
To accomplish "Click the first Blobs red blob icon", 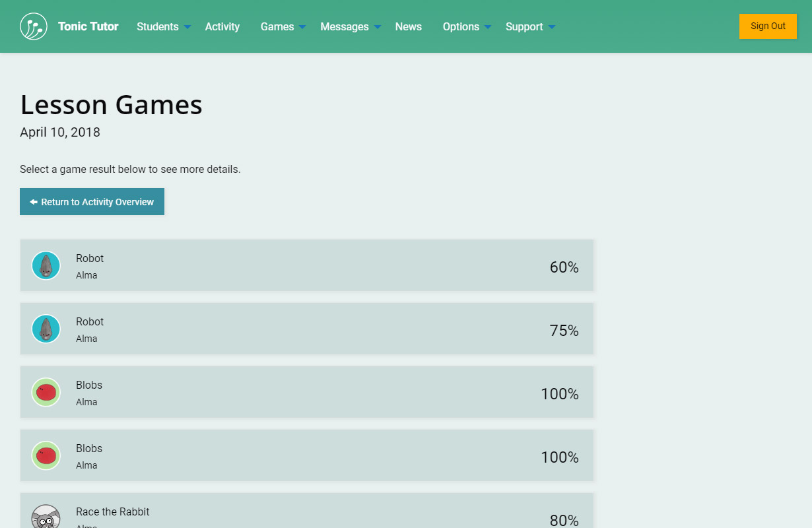I will click(x=46, y=392).
